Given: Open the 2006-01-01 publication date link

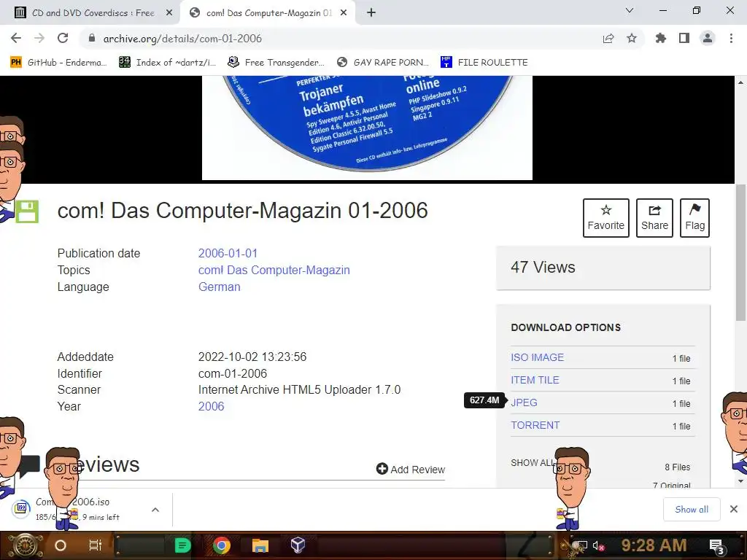Looking at the screenshot, I should (228, 253).
